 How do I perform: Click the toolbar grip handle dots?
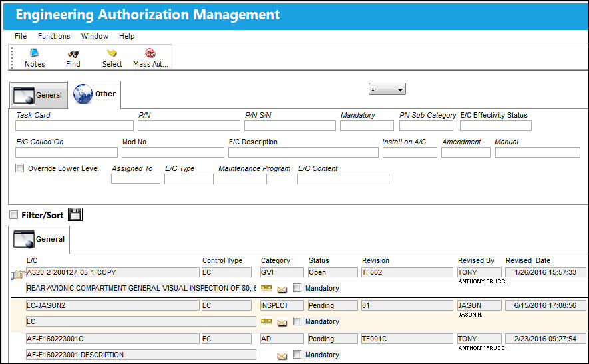coord(12,57)
